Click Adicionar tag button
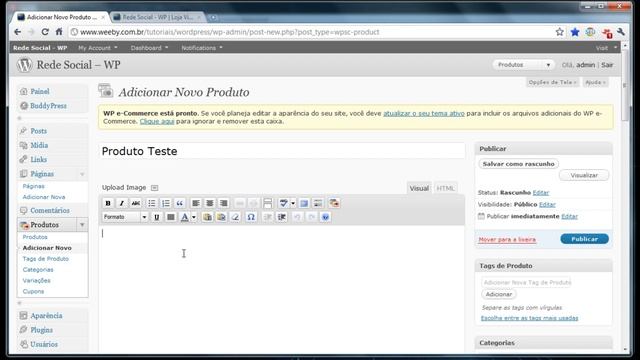Viewport: 640px width, 360px height. tap(499, 294)
